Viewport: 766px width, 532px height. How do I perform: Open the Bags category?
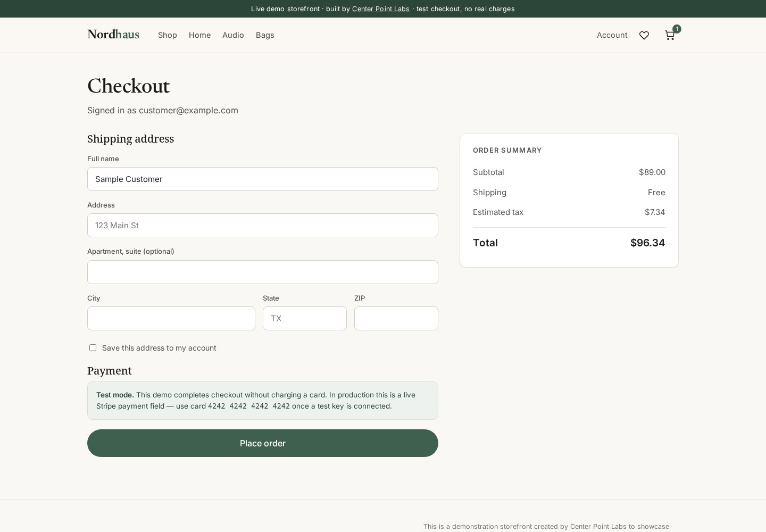pyautogui.click(x=265, y=35)
